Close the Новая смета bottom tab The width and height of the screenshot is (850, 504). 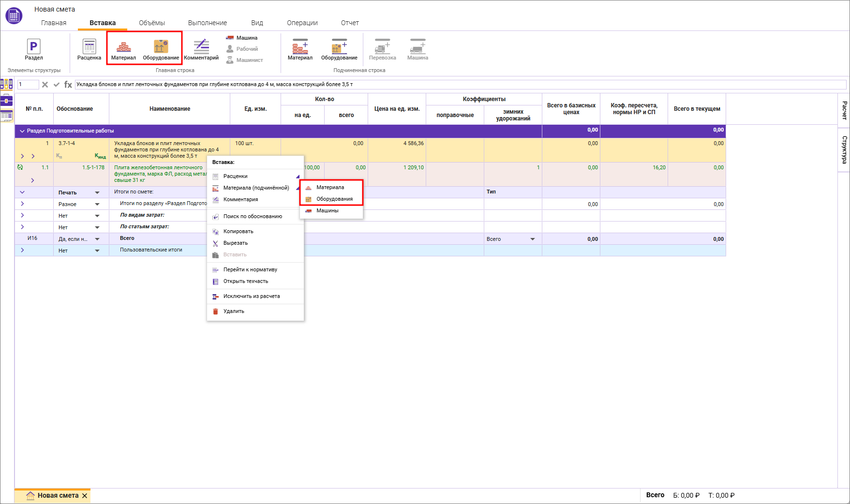(x=85, y=496)
